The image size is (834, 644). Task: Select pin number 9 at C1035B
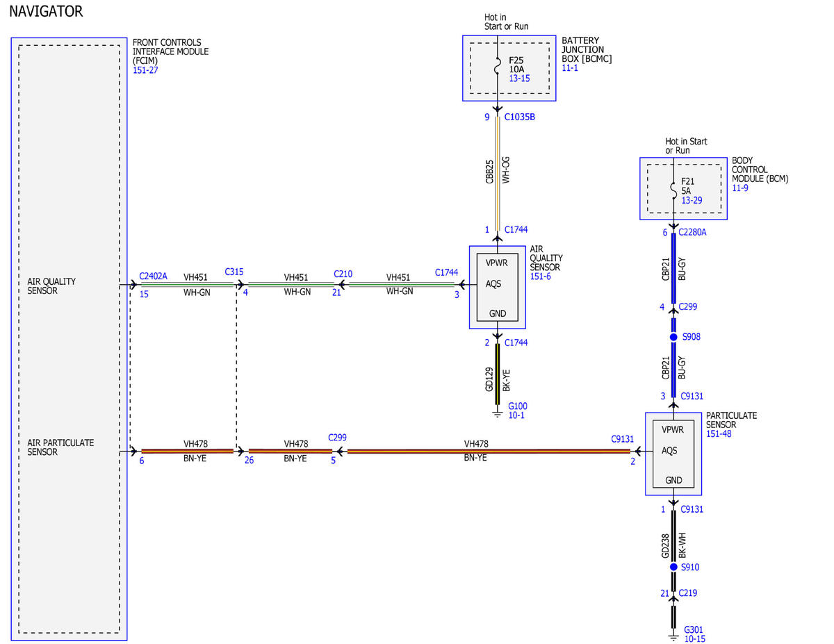(x=487, y=117)
